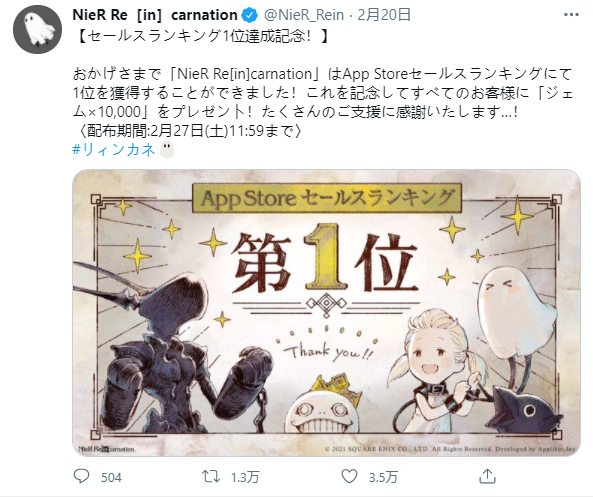Retweet using the retweet arrows icon
This screenshot has height=498, width=593.
211,476
